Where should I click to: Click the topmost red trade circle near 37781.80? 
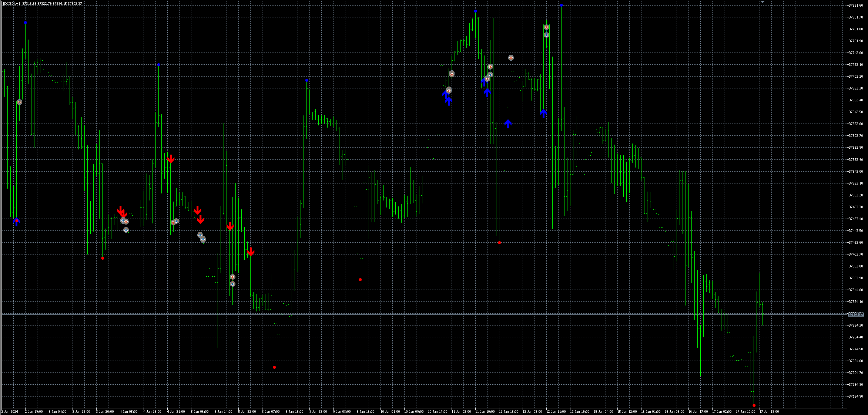point(546,27)
